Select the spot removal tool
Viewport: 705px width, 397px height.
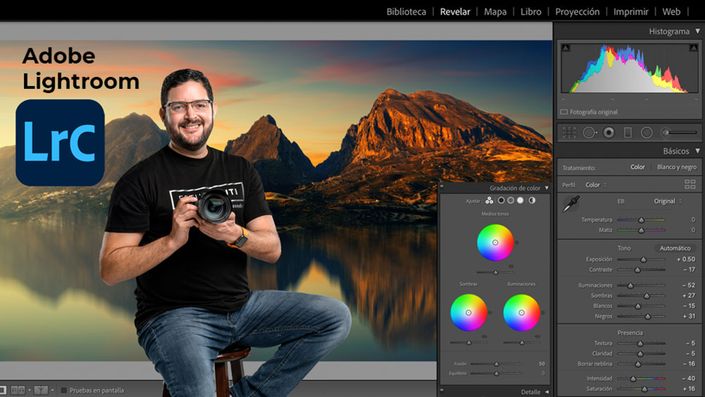[x=589, y=133]
